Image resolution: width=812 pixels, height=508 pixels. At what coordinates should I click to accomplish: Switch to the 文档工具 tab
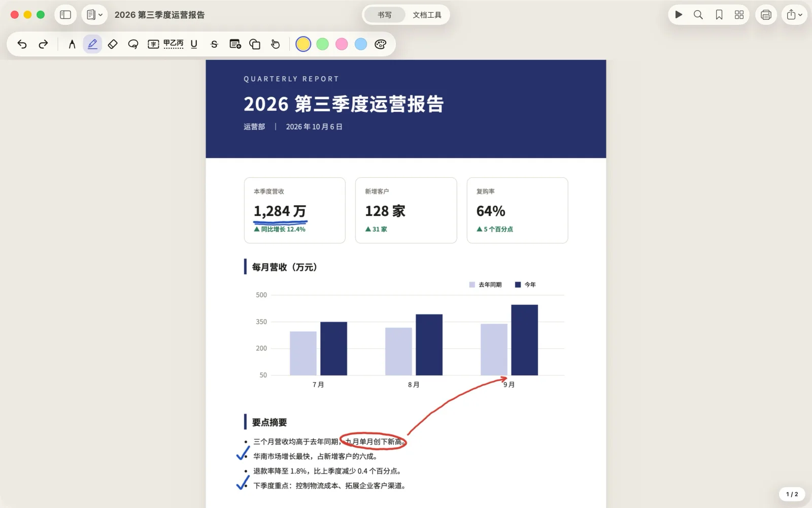427,15
